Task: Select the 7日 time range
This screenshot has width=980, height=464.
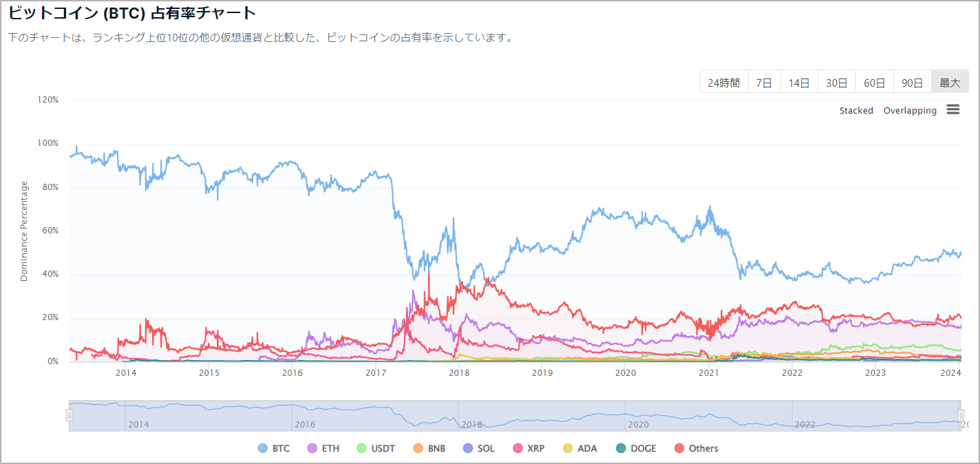Action: (x=764, y=81)
